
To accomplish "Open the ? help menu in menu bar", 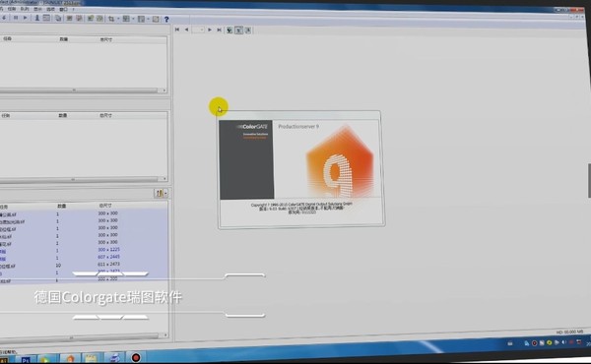I will coord(73,9).
